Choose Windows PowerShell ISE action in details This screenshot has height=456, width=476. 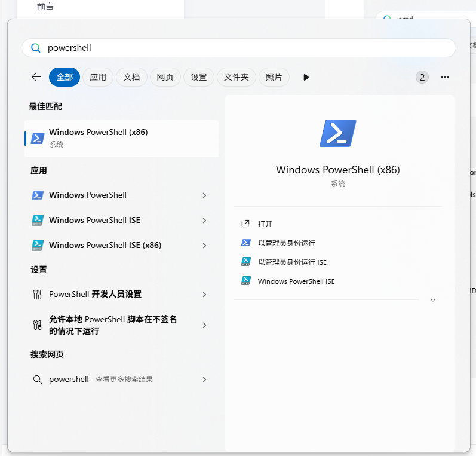[296, 281]
